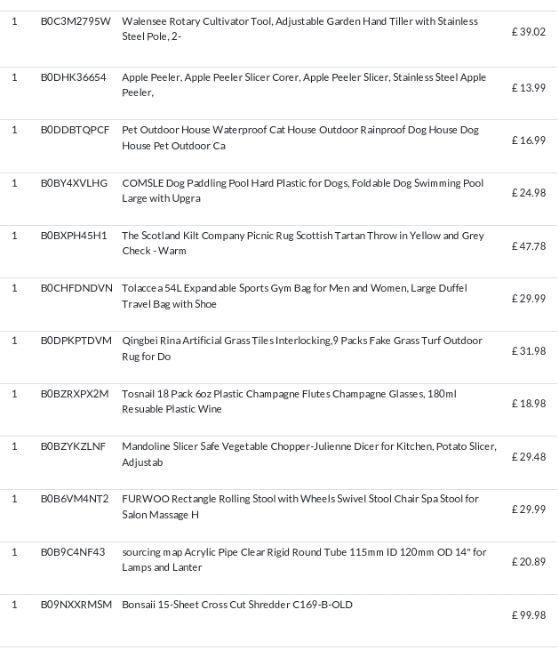Screen dimensions: 559x650
Task: Click product code B0B9C4NF43
Action: click(73, 552)
